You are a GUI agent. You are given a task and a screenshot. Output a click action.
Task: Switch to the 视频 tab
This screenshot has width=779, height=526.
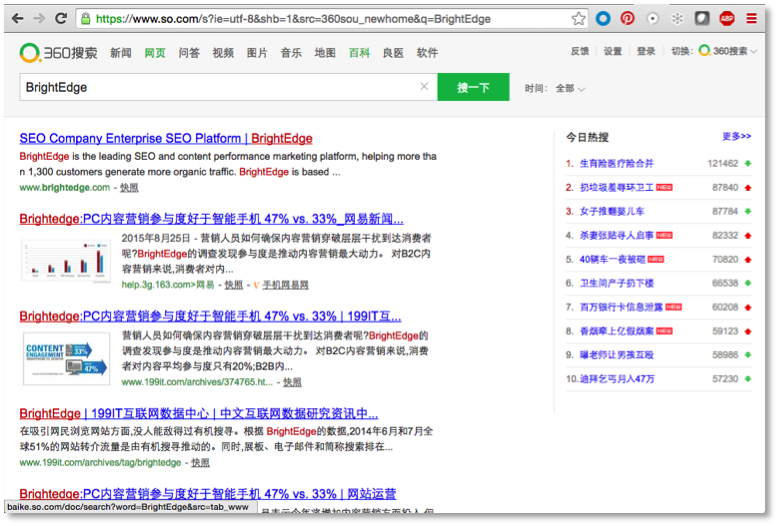coord(223,53)
